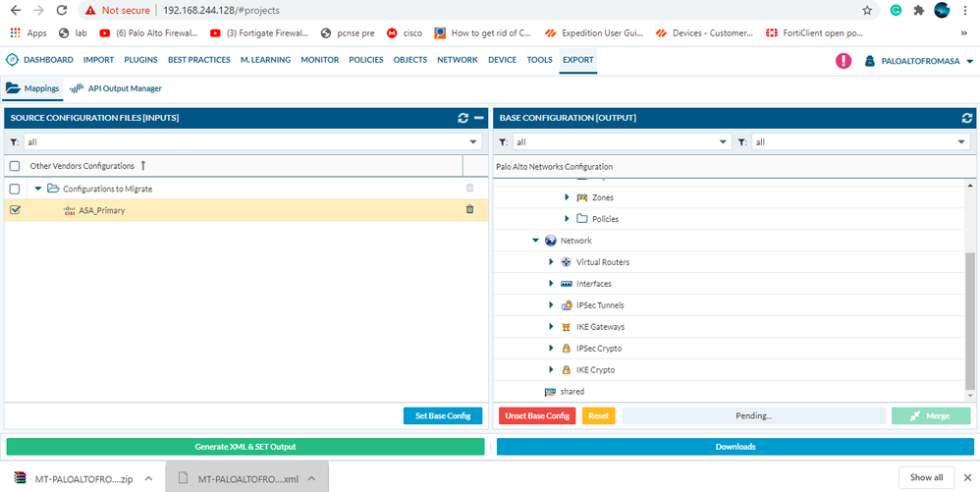Check the Configurations to Migrate checkbox

[x=15, y=189]
